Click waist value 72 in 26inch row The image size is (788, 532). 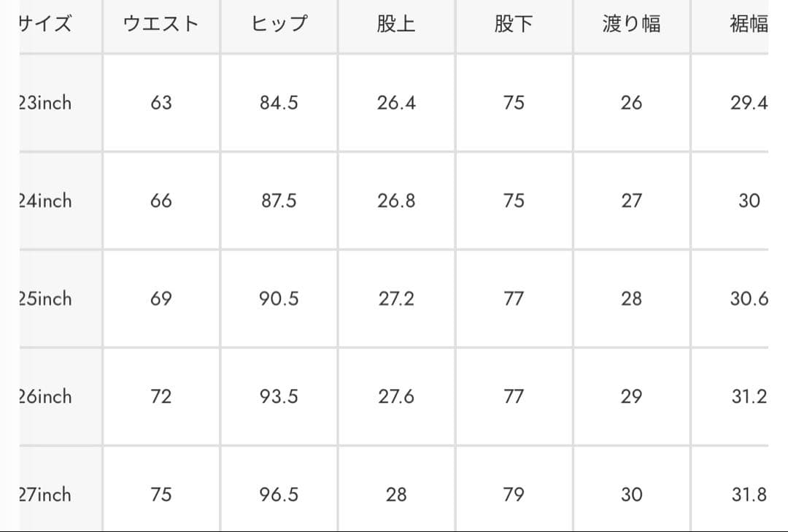[x=161, y=396]
